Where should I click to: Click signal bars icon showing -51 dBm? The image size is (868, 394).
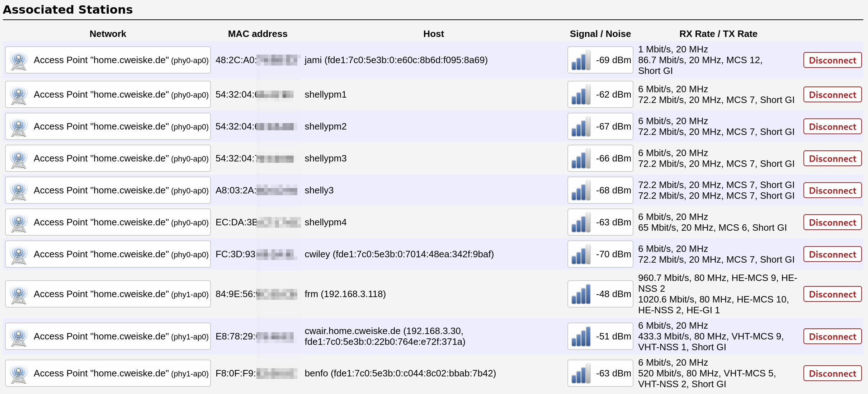(x=581, y=337)
